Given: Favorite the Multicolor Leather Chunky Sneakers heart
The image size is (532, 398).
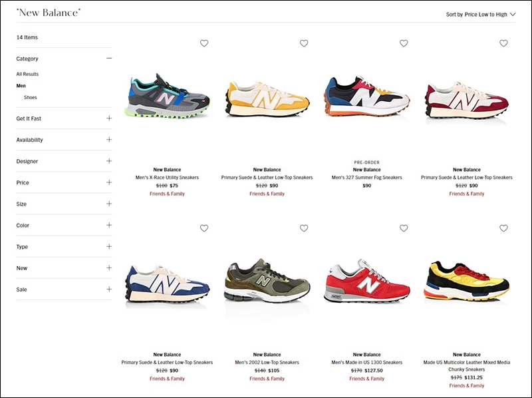Looking at the screenshot, I should click(503, 228).
